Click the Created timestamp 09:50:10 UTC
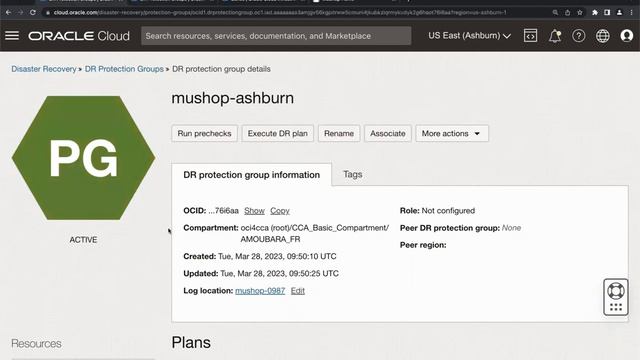The height and width of the screenshot is (360, 640). [x=277, y=256]
